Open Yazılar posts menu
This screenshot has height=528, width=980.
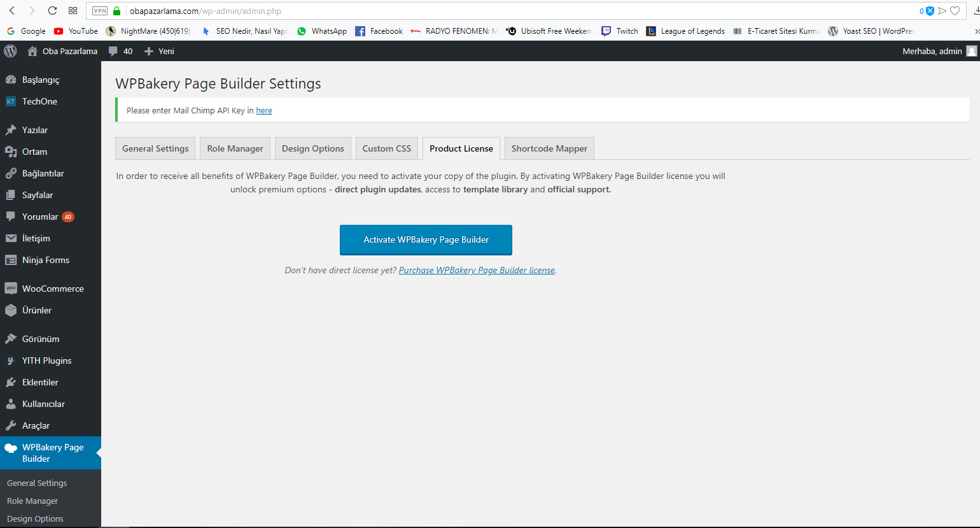coord(50,130)
